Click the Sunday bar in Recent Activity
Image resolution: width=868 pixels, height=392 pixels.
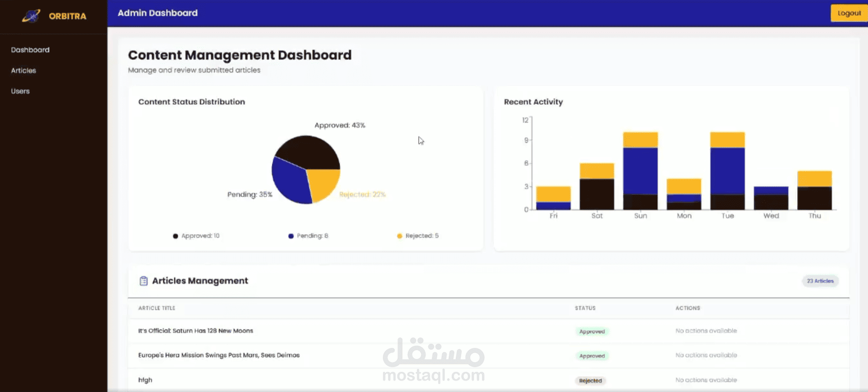click(640, 171)
